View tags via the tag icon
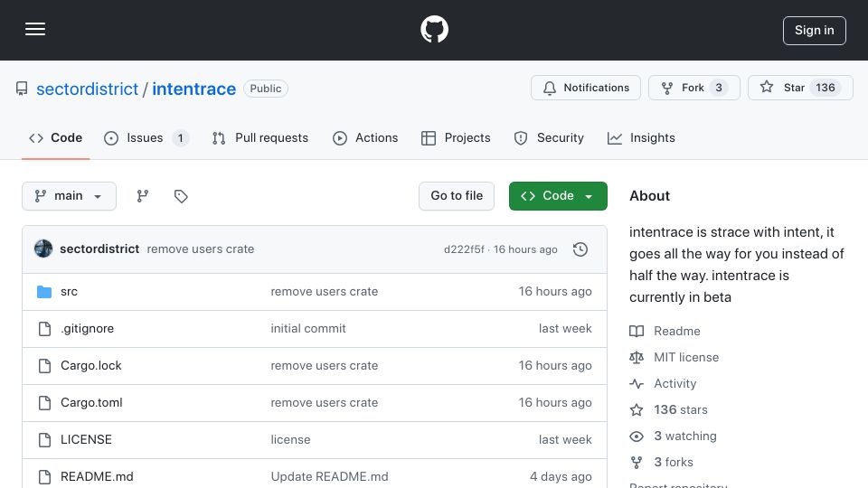 181,196
